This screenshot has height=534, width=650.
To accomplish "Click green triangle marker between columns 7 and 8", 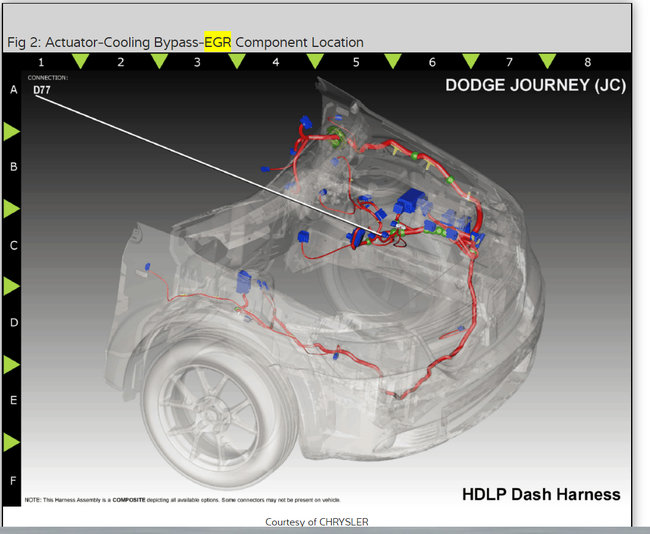I will coord(548,61).
